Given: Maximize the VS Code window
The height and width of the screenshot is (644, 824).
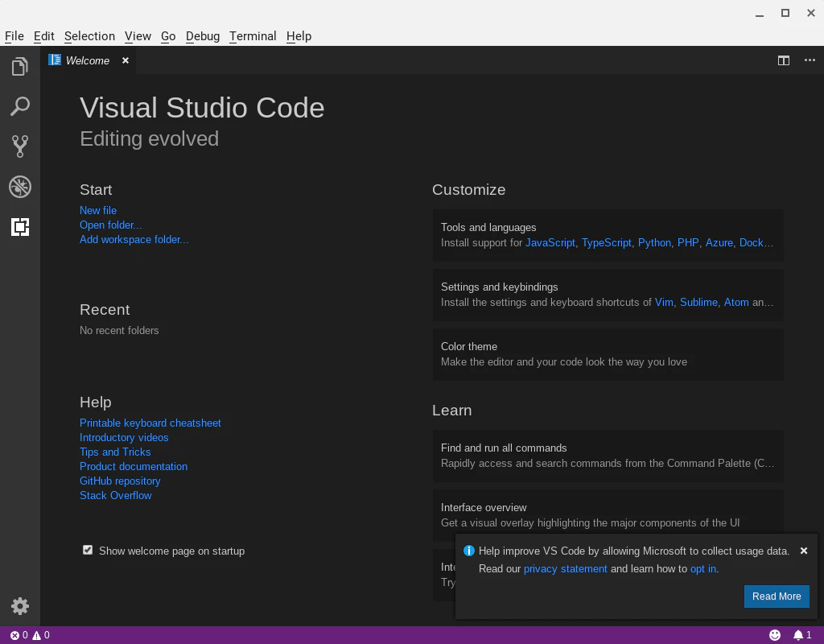Looking at the screenshot, I should click(x=785, y=13).
